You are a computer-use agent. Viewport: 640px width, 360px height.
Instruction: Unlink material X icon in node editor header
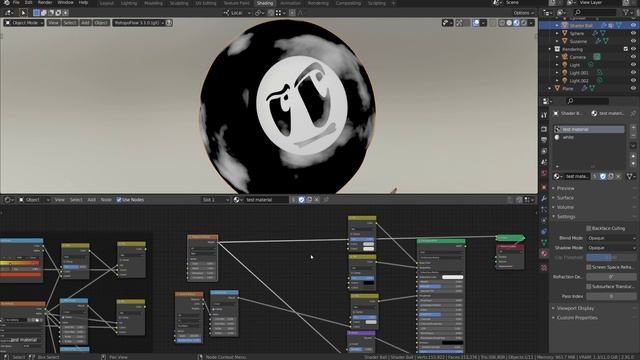point(317,200)
